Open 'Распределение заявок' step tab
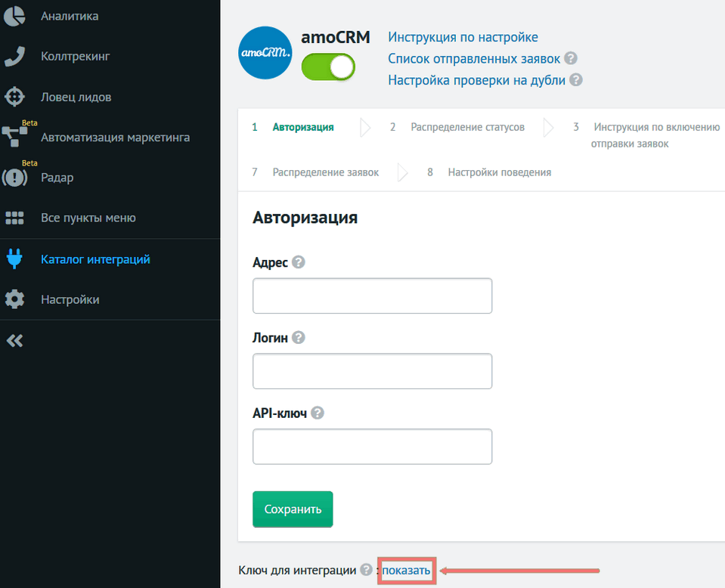The width and height of the screenshot is (725, 588). coord(325,172)
